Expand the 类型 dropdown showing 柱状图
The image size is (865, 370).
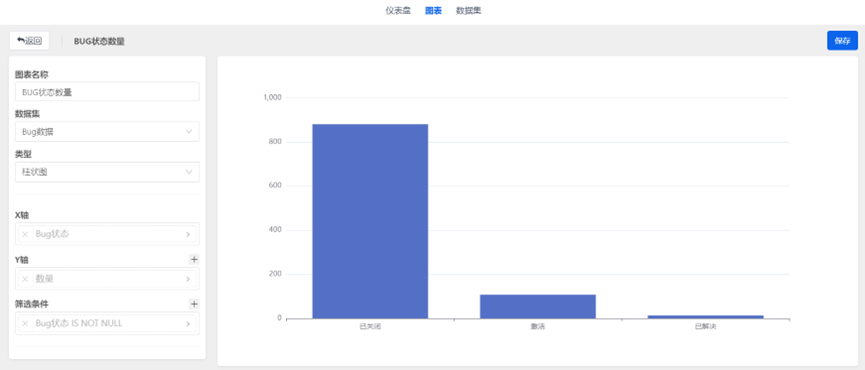[107, 172]
